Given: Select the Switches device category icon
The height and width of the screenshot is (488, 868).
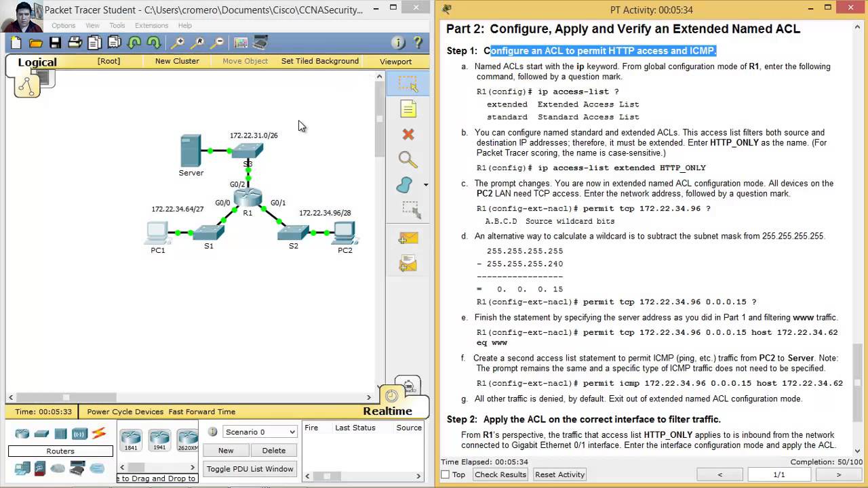Looking at the screenshot, I should [41, 434].
